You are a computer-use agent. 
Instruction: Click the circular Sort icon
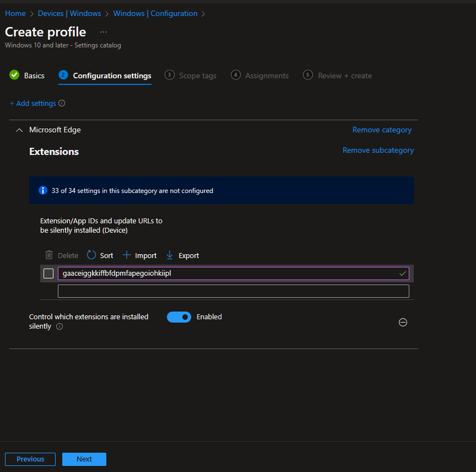point(91,255)
